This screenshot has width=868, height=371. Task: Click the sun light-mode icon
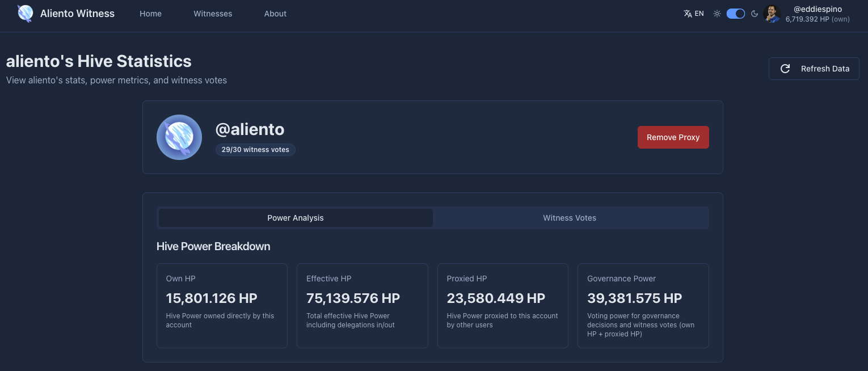[x=717, y=14]
